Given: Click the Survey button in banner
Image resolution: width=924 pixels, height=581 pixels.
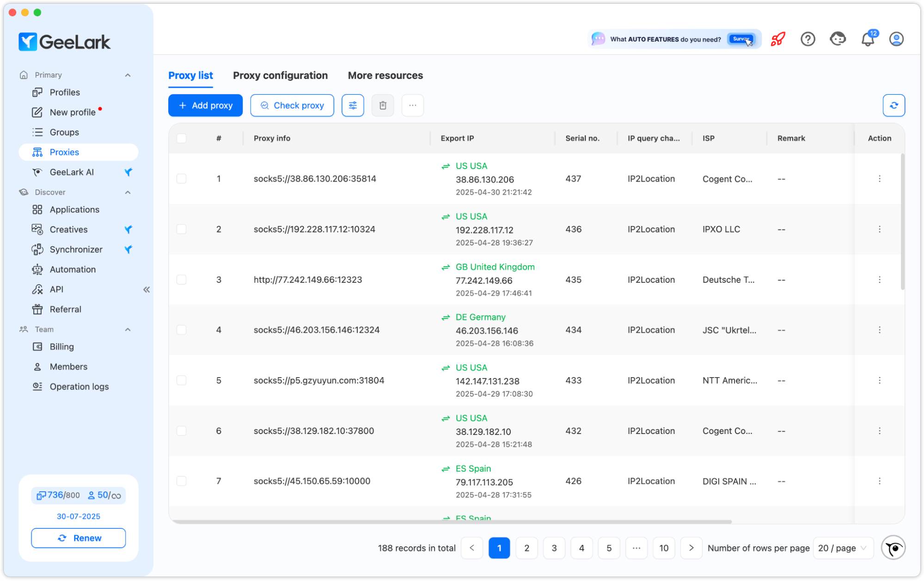Looking at the screenshot, I should pyautogui.click(x=740, y=39).
